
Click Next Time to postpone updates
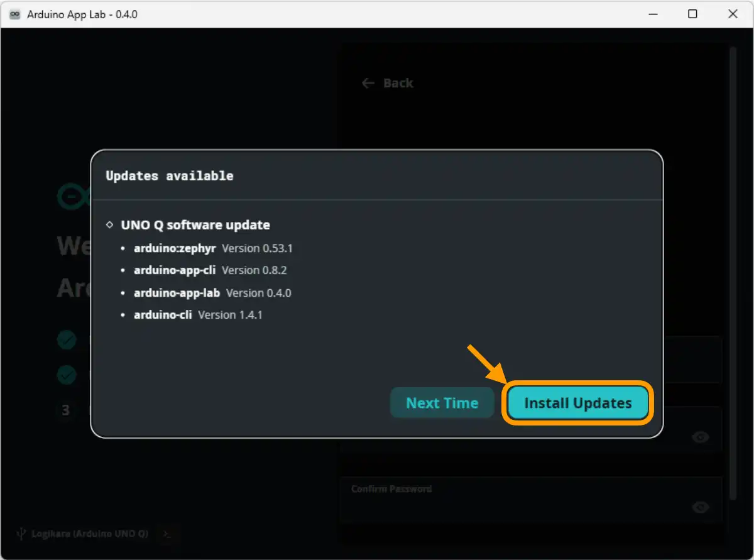pos(442,403)
